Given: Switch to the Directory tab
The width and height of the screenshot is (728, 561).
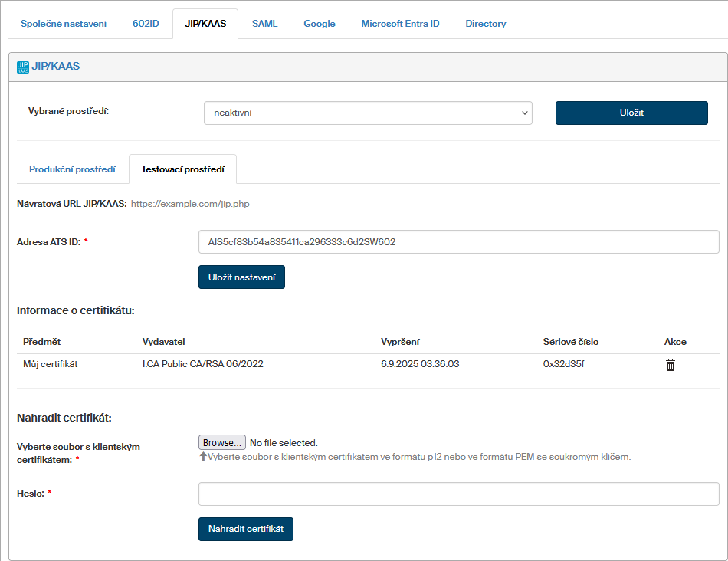Looking at the screenshot, I should pyautogui.click(x=485, y=24).
